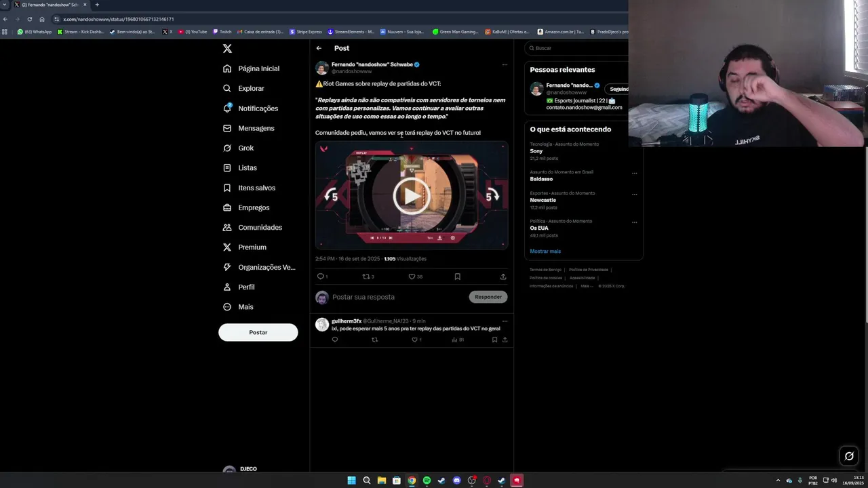The width and height of the screenshot is (868, 488).
Task: Open Itens salvos bookmark icon
Action: (227, 188)
